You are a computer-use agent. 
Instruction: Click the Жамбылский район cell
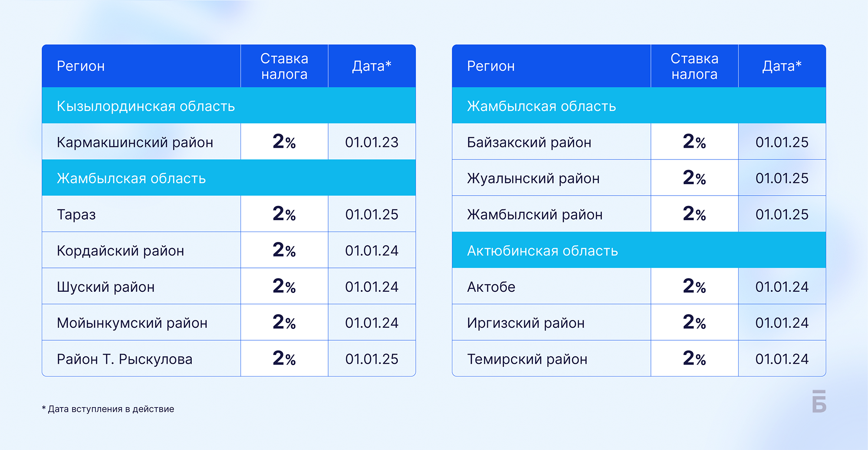(x=552, y=214)
